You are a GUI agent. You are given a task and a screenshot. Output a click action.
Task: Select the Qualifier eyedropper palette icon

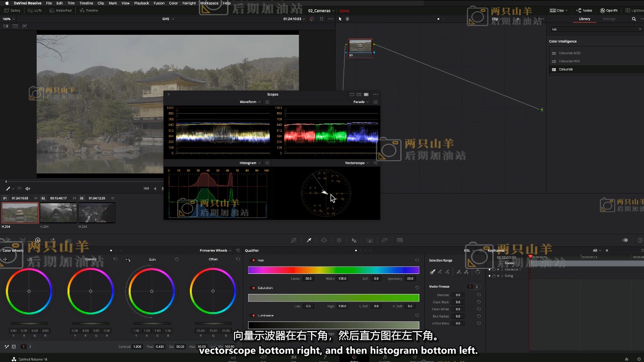coord(309,241)
